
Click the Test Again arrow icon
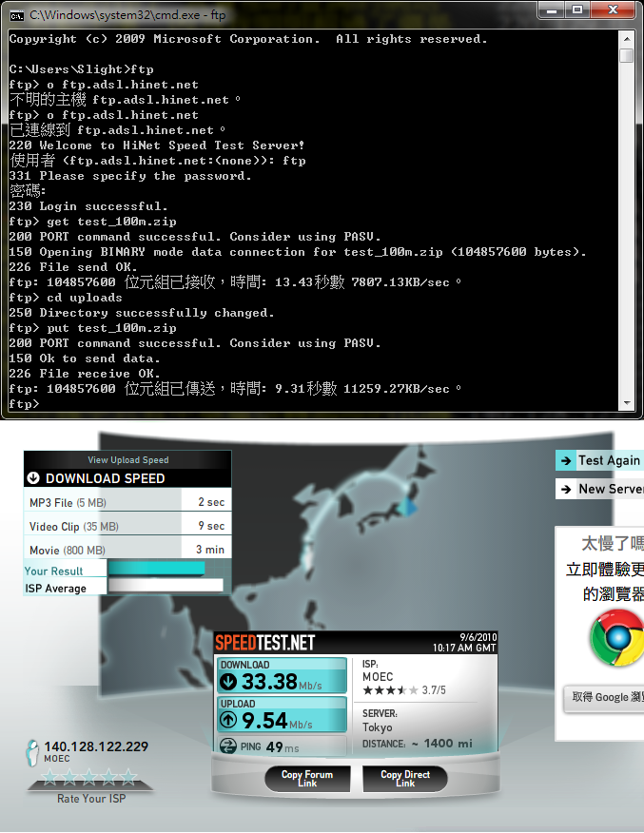(566, 460)
